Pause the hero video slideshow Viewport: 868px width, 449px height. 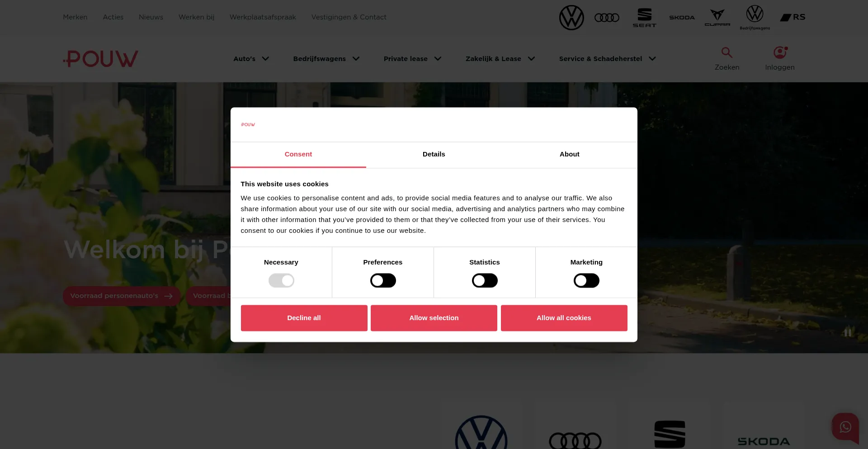coord(847,333)
